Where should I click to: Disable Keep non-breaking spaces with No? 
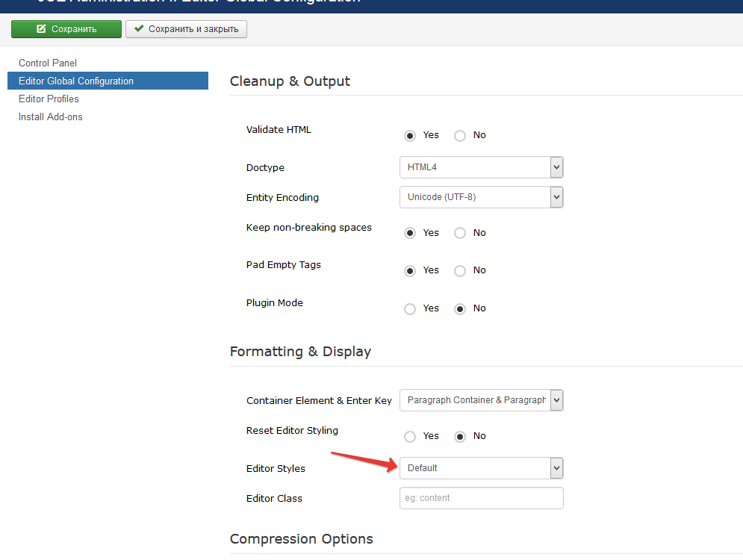tap(460, 233)
